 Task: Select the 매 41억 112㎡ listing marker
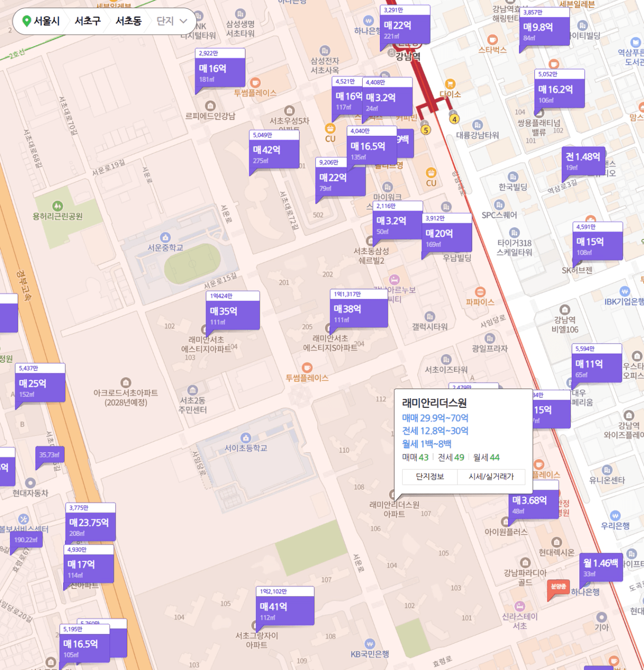tap(285, 606)
